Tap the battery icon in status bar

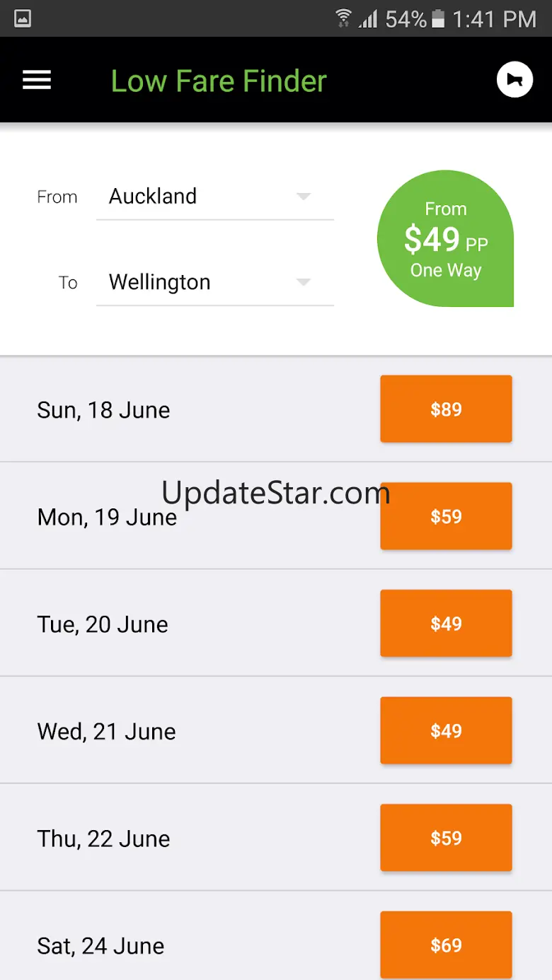tap(438, 18)
